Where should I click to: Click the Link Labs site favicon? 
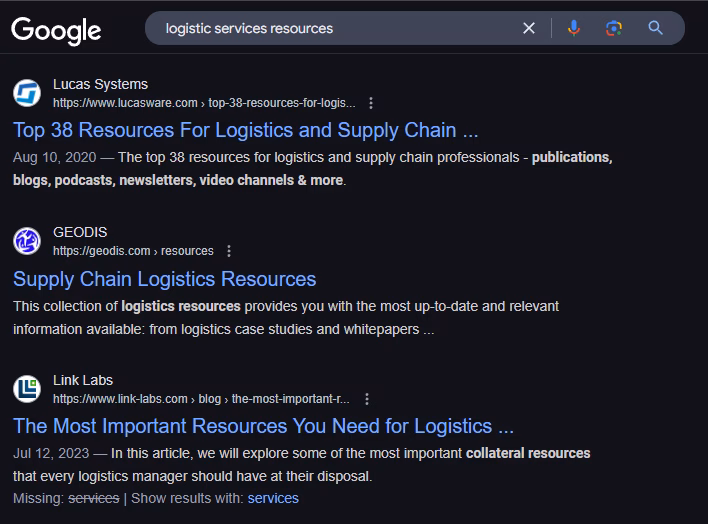click(x=27, y=389)
